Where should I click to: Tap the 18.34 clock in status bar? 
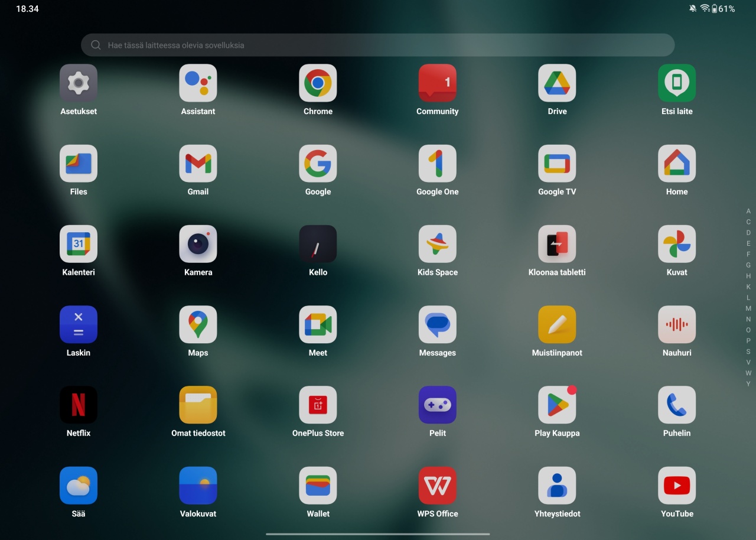coord(27,9)
